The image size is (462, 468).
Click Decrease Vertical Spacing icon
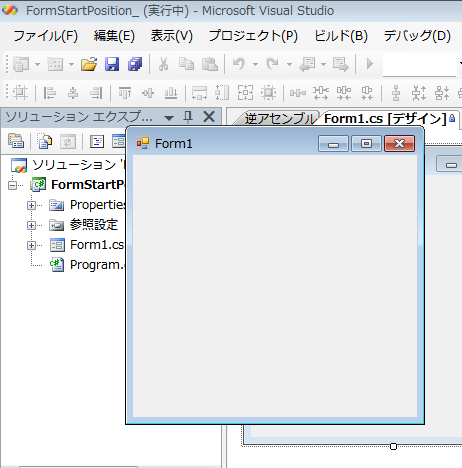point(442,92)
